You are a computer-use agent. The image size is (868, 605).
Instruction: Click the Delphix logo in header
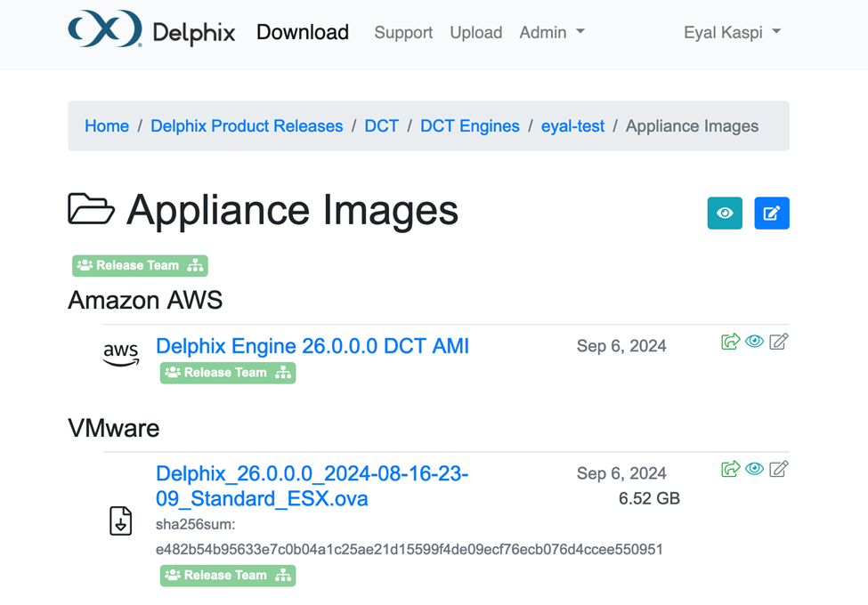coord(151,31)
